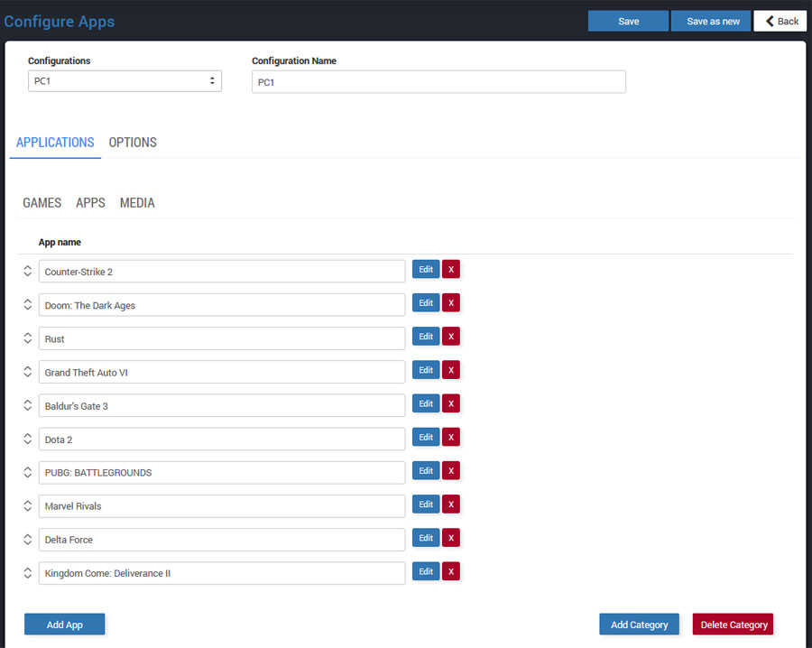812x648 pixels.
Task: Open the MEDIA category tab
Action: (x=137, y=203)
